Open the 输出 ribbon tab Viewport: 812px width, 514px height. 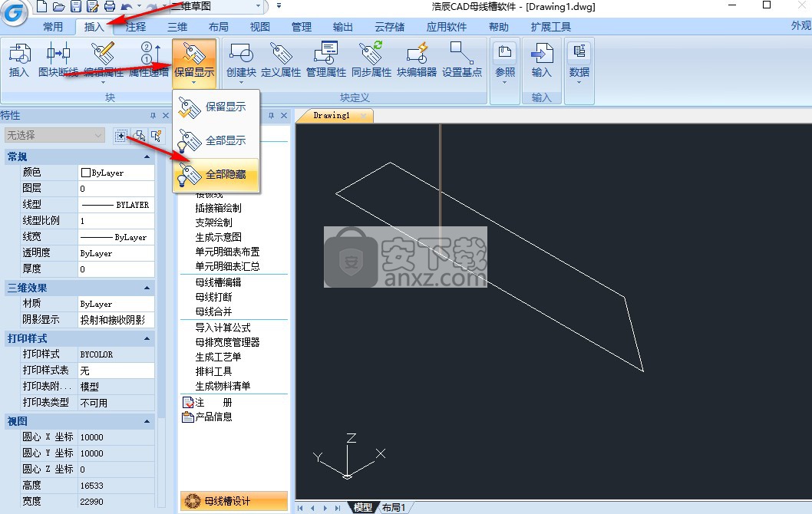[343, 27]
